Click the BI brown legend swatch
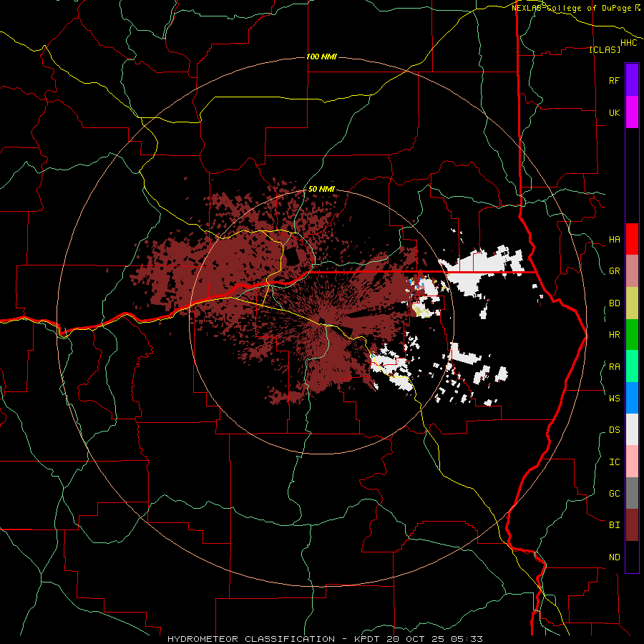The image size is (644, 644). pos(632,525)
